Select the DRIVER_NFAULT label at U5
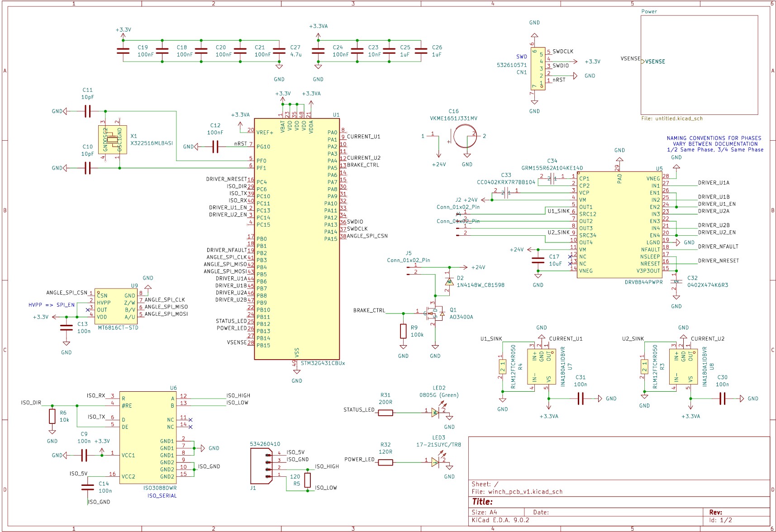 [718, 247]
